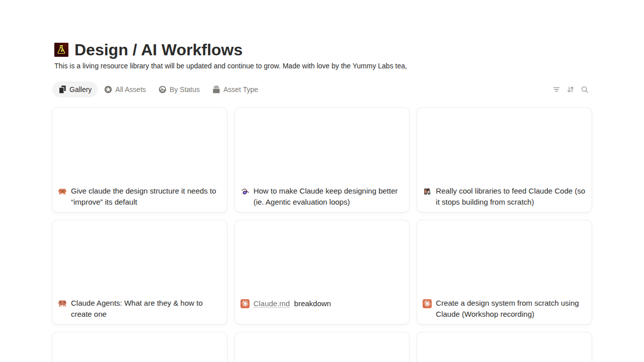Click the icon on the Gallery tab

[62, 89]
